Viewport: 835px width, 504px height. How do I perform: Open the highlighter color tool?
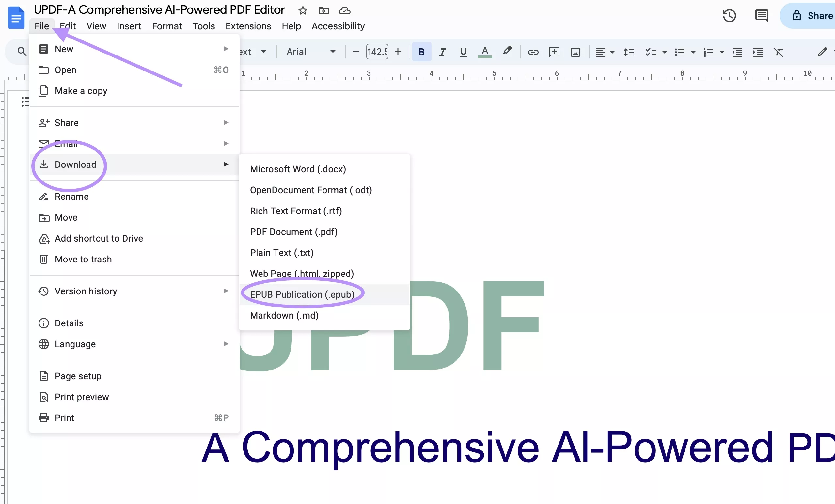point(507,52)
